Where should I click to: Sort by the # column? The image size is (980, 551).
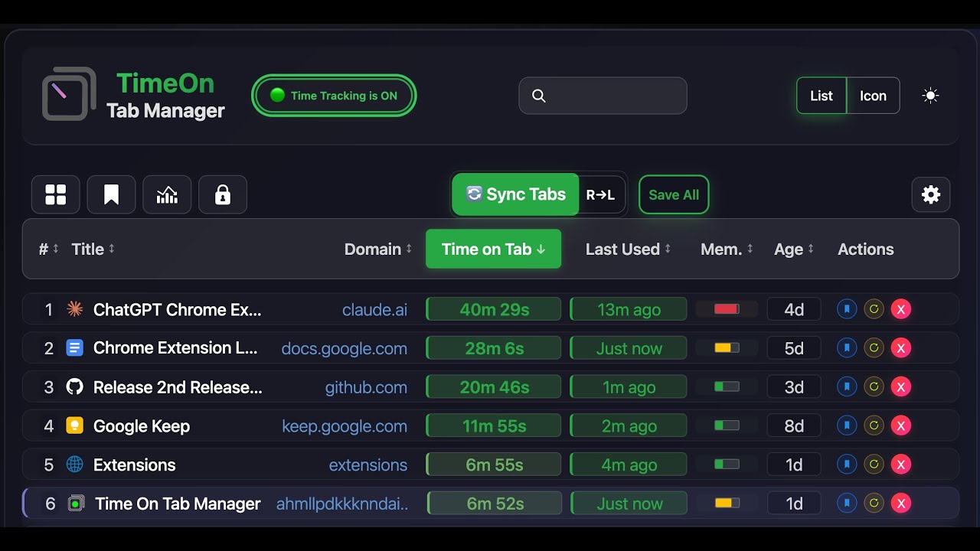tap(49, 249)
